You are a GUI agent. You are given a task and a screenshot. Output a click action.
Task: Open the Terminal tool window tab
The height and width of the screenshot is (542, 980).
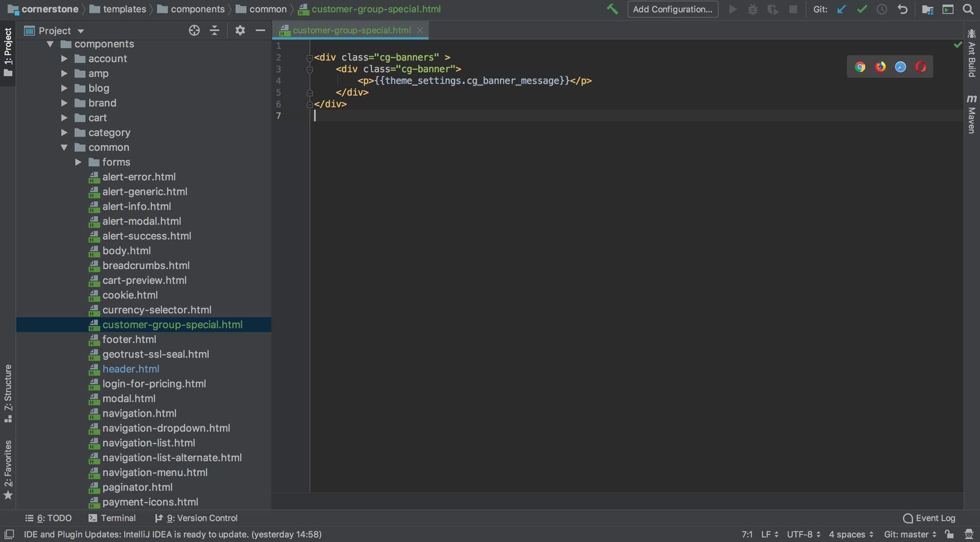pyautogui.click(x=112, y=518)
